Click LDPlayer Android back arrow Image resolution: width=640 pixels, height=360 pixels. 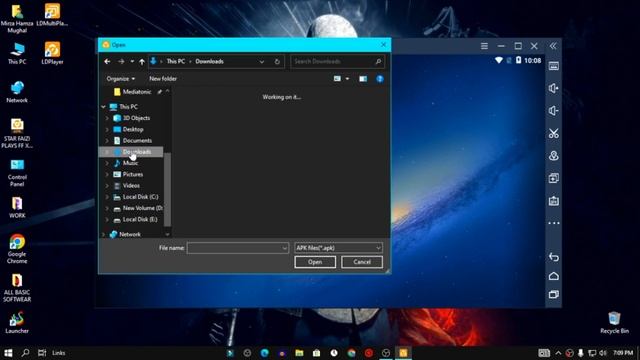(553, 257)
